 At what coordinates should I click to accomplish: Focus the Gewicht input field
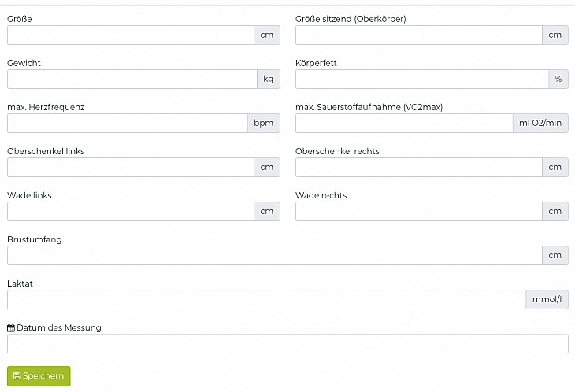(132, 80)
